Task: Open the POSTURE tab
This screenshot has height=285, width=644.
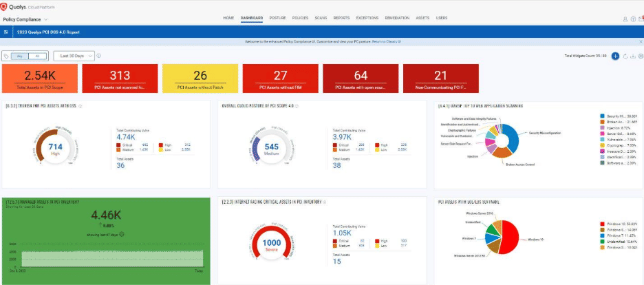Action: 278,18
